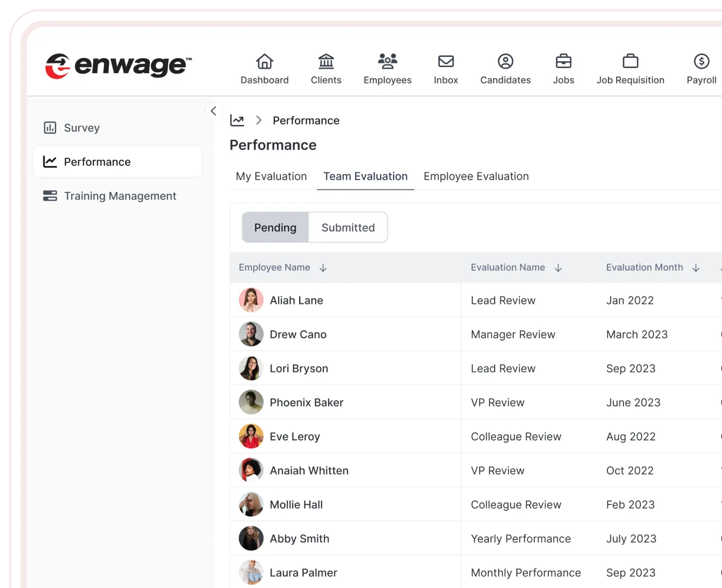Viewport: 722px width, 588px height.
Task: Sort by Evaluation Month column arrow
Action: (x=696, y=268)
